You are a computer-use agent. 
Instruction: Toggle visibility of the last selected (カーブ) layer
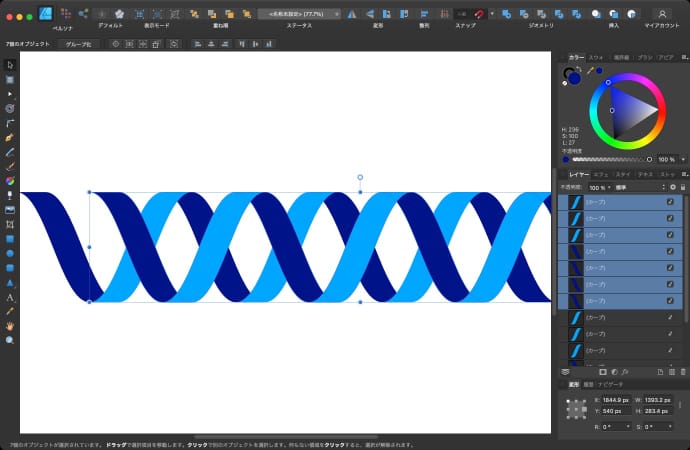tap(670, 301)
